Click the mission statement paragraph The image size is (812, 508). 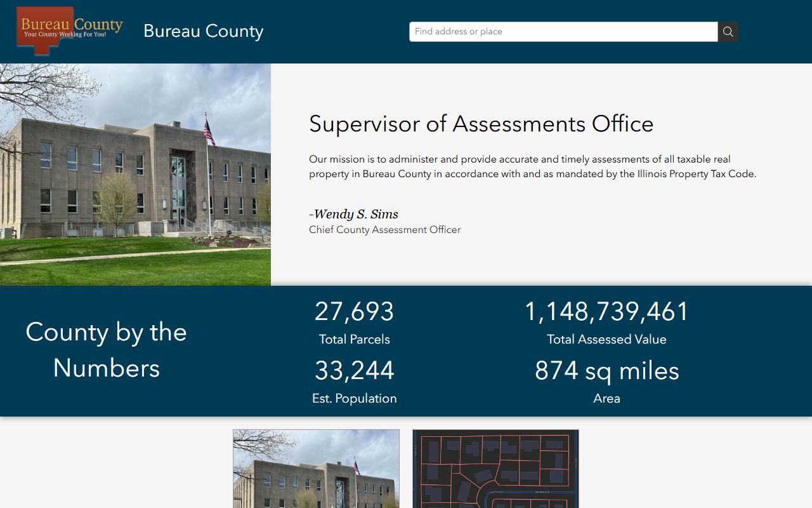click(533, 166)
